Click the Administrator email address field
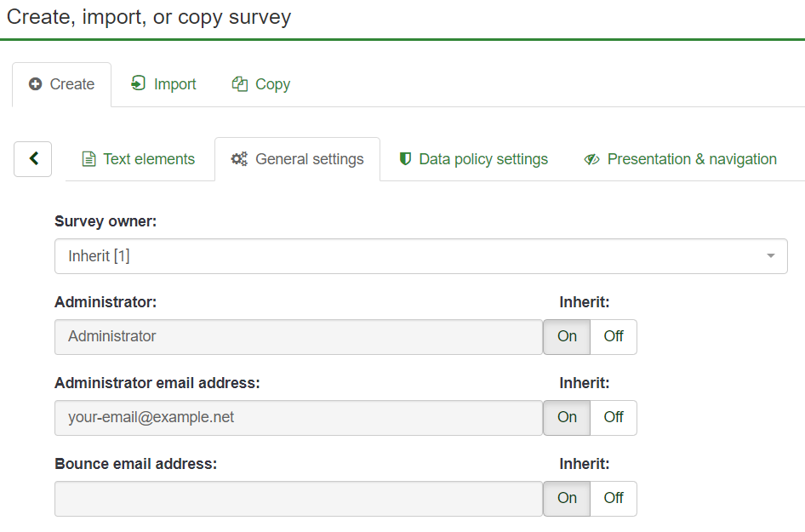The width and height of the screenshot is (805, 532). pyautogui.click(x=298, y=417)
